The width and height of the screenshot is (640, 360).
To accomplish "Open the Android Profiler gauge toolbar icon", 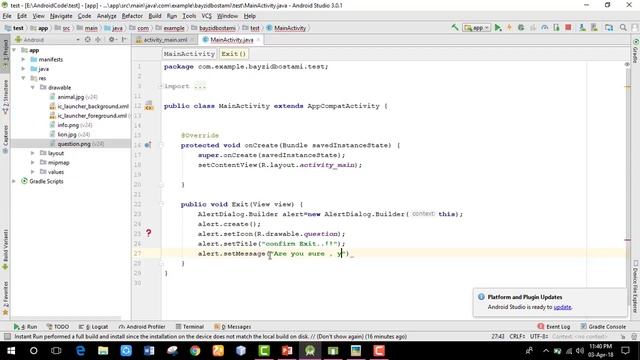I will click(545, 28).
